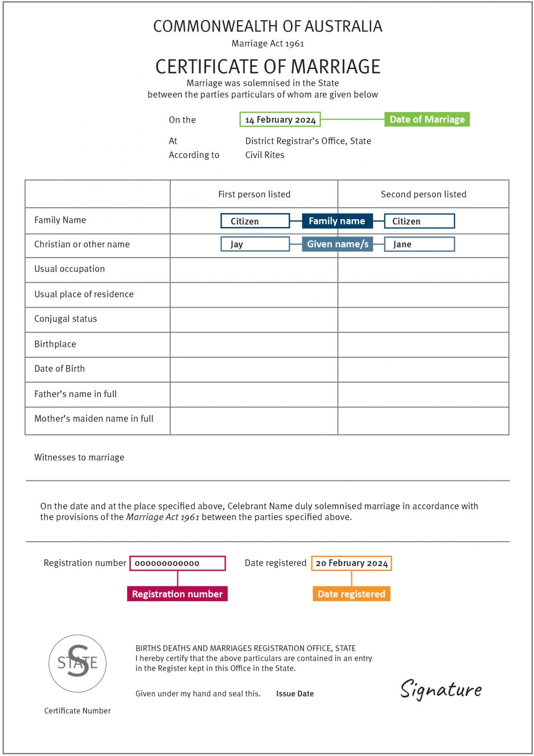Click second person's Citizen family name box
Viewport: 534px width, 756px height.
tap(419, 221)
